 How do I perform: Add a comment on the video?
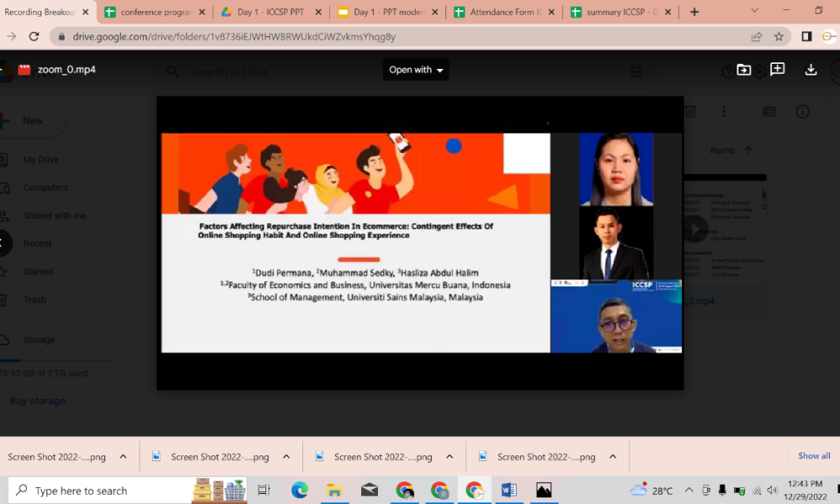click(777, 69)
